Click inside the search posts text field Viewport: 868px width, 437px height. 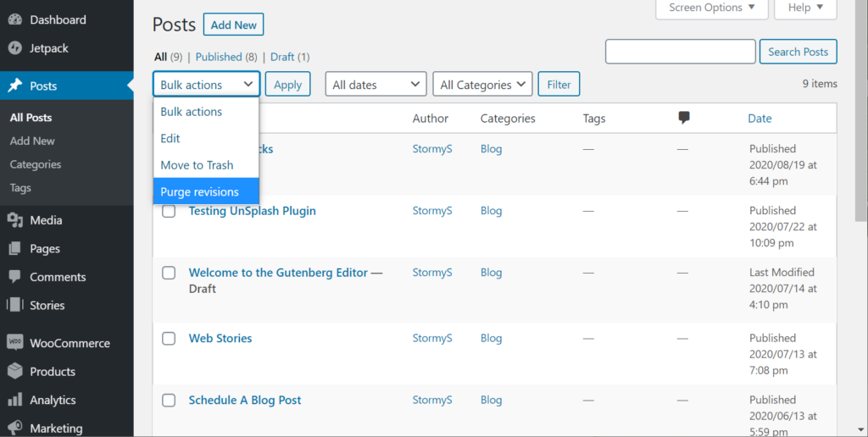click(x=680, y=52)
